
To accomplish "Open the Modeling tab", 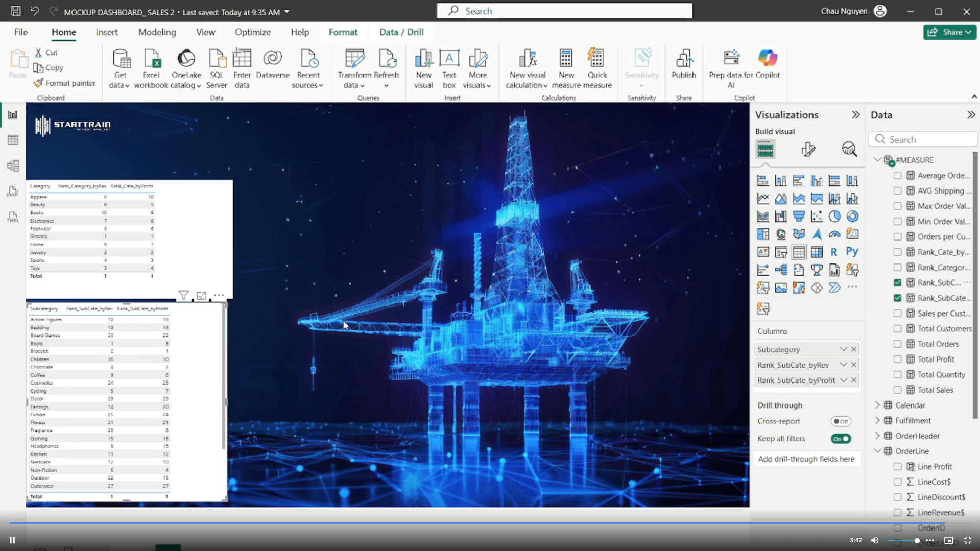I will point(157,32).
